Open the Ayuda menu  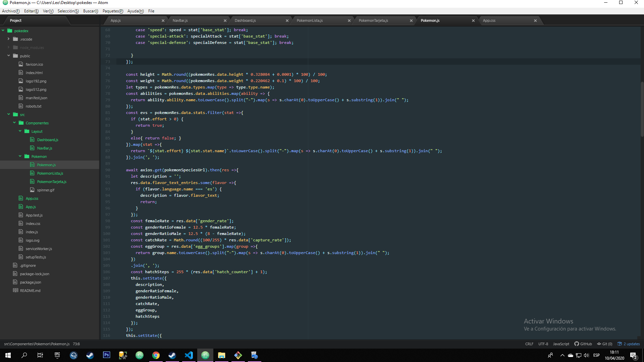[x=136, y=11]
